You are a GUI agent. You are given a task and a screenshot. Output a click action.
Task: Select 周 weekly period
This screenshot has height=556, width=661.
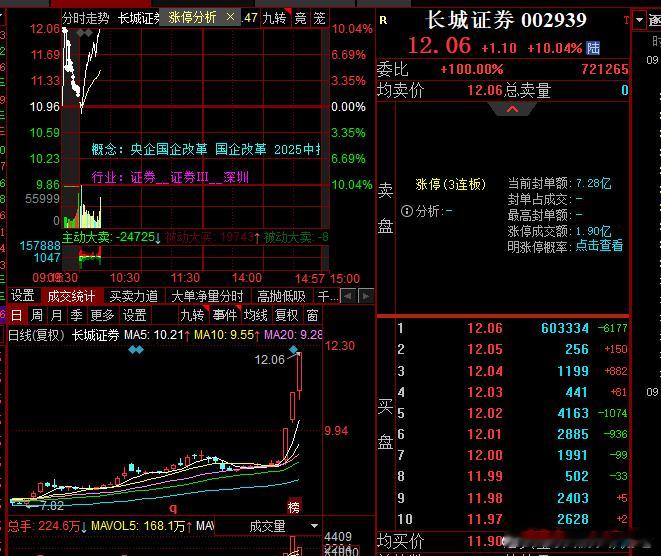click(37, 315)
